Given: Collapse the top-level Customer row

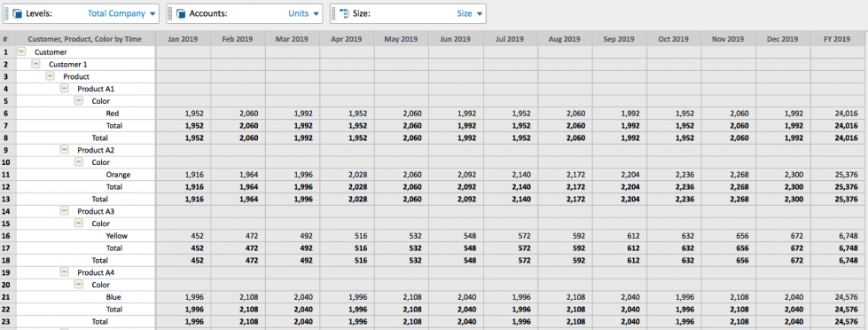Looking at the screenshot, I should coord(21,51).
